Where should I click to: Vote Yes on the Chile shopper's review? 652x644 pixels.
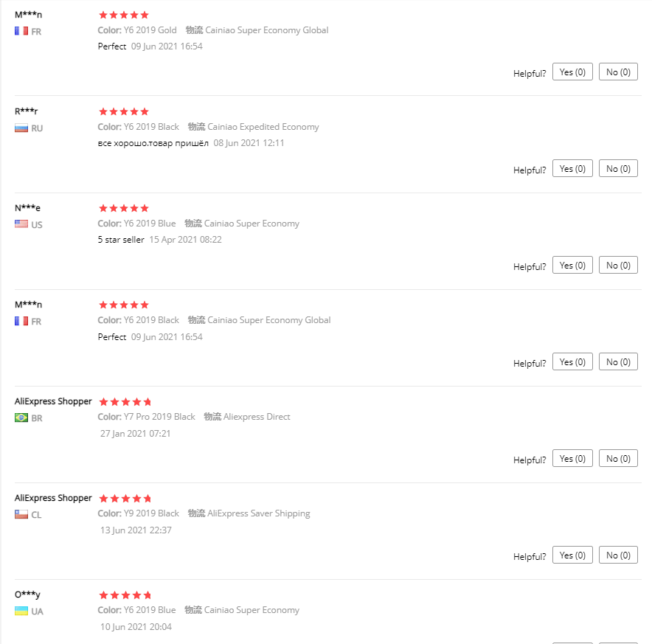pos(572,555)
